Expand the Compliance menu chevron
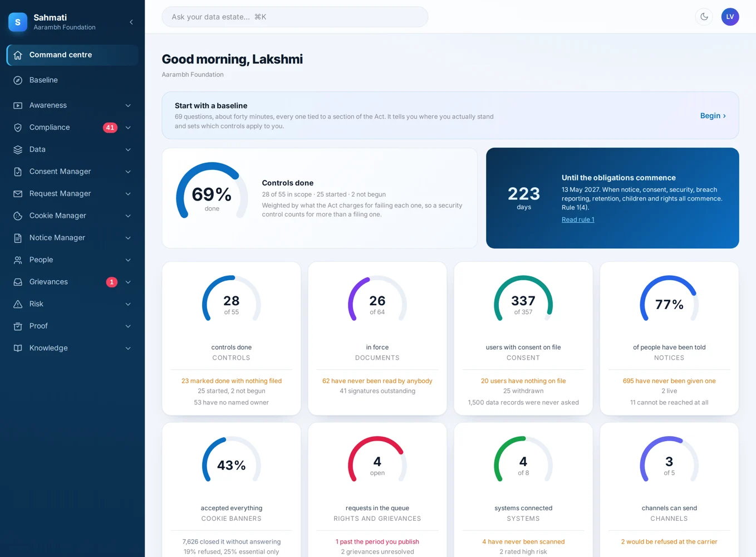The width and height of the screenshot is (756, 557). coord(128,128)
